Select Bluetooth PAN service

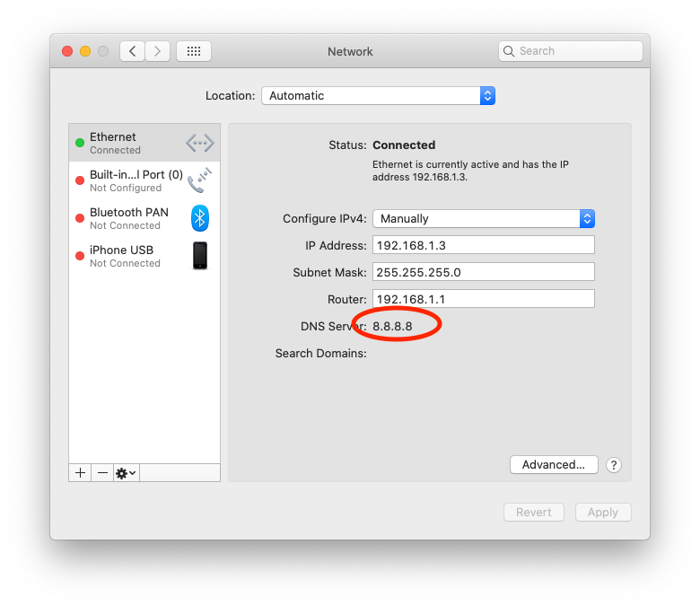144,218
